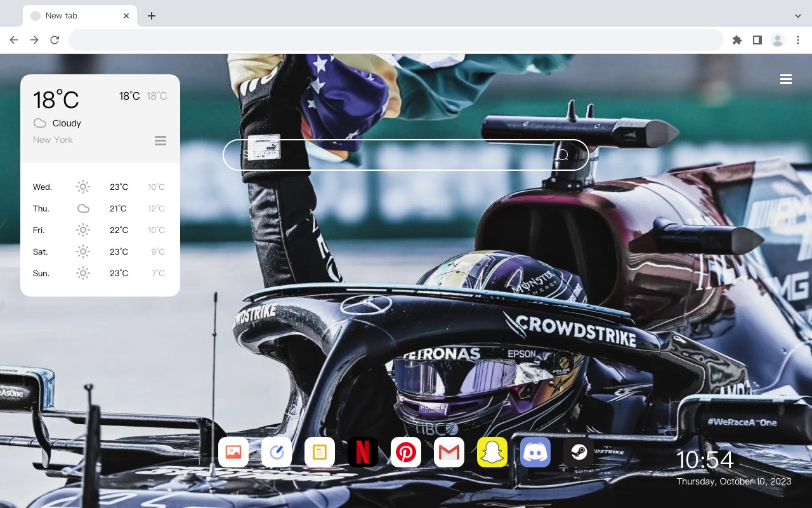Click the browser address bar
The width and height of the screenshot is (812, 508).
click(396, 40)
